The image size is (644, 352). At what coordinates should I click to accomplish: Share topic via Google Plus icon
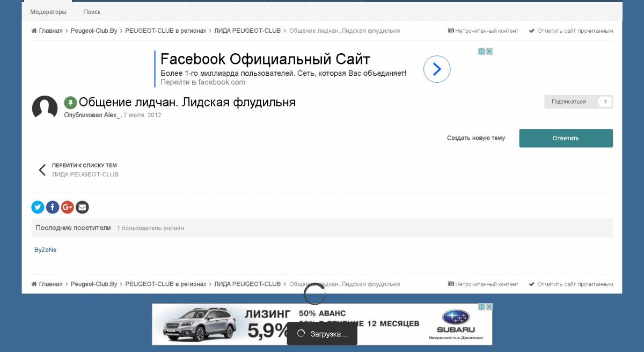coord(67,207)
